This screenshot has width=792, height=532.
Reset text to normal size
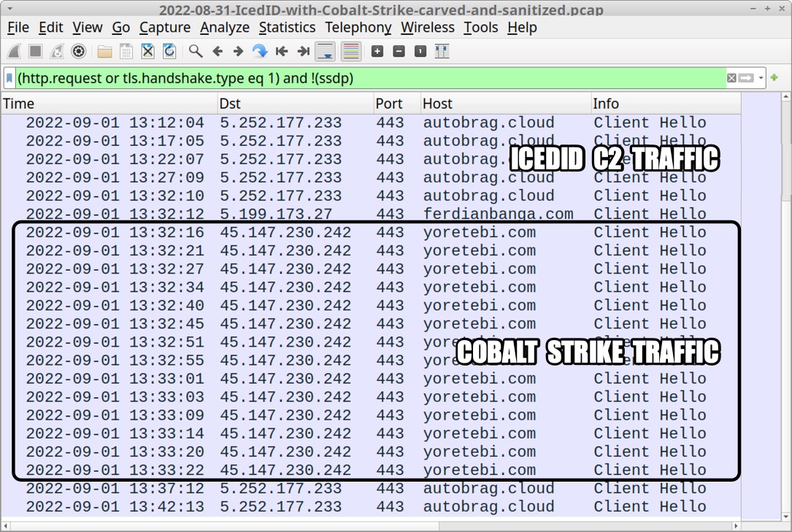tap(420, 52)
